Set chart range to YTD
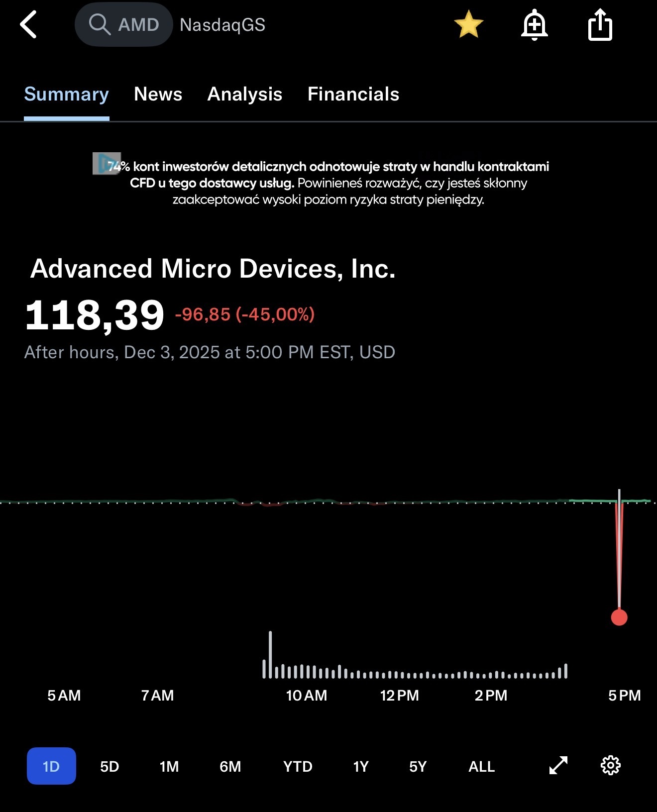 [x=298, y=766]
